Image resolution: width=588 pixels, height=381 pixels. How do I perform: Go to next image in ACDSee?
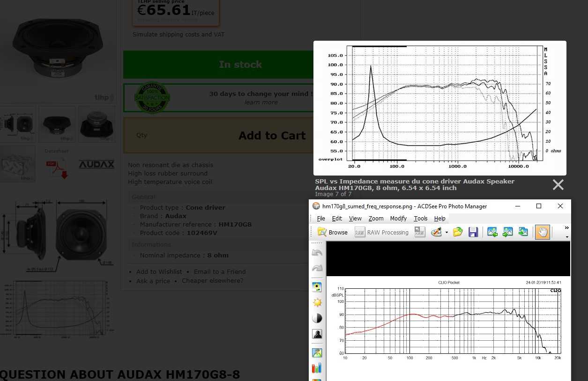coord(507,232)
